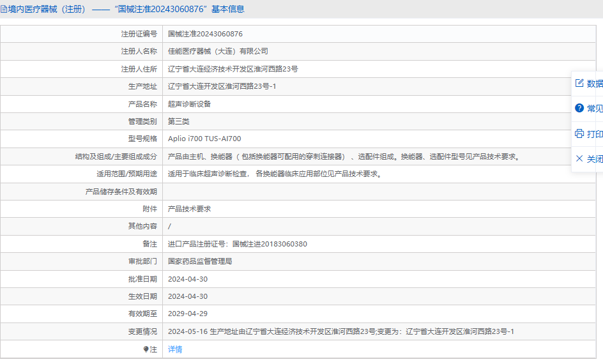This screenshot has height=364, width=603.
Task: Click the edit icon in the side panel
Action: click(x=579, y=83)
